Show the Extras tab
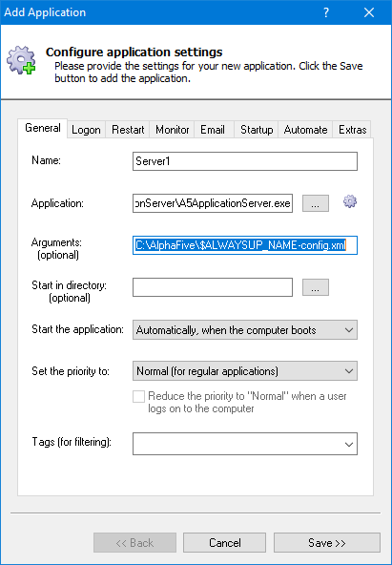This screenshot has width=392, height=565. (352, 130)
